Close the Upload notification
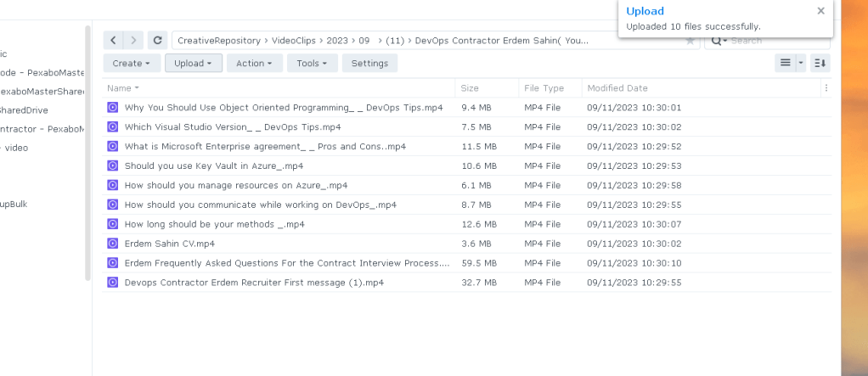This screenshot has height=376, width=868. (x=821, y=11)
